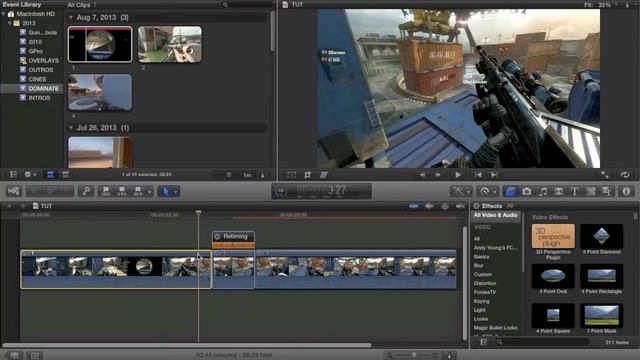
Task: Enter full screen playback mode
Action: [605, 175]
